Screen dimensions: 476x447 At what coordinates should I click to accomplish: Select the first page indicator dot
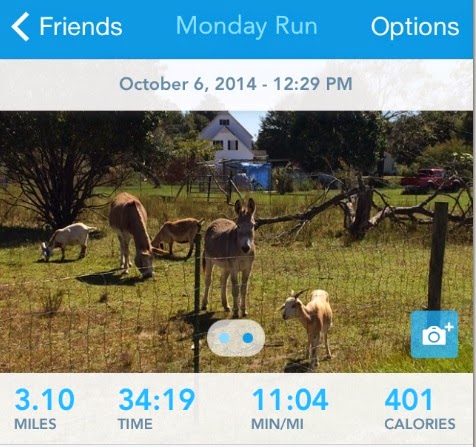click(x=225, y=338)
